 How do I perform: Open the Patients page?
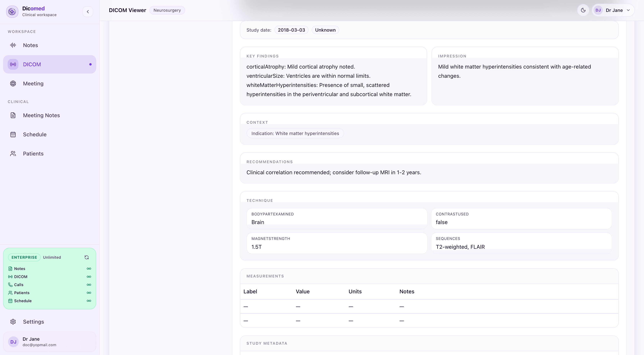pos(49,154)
